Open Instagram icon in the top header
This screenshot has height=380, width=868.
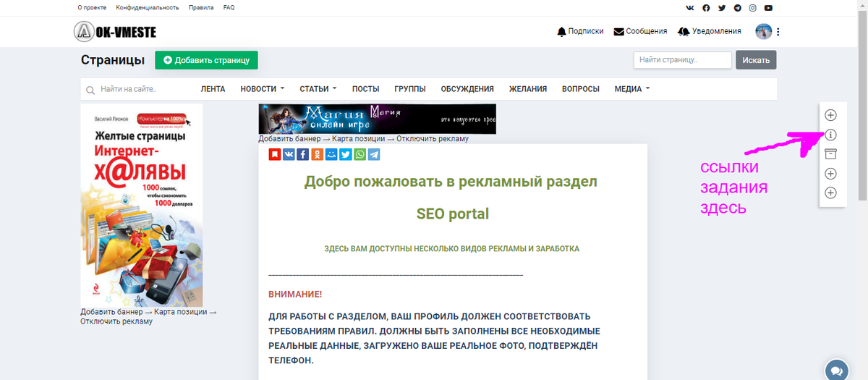coord(753,8)
